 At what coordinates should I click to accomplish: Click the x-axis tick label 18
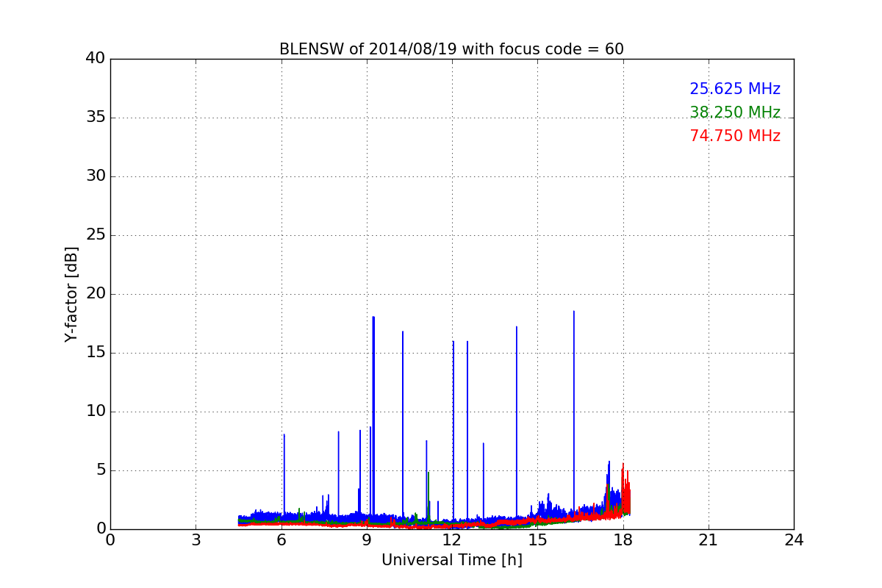point(623,539)
